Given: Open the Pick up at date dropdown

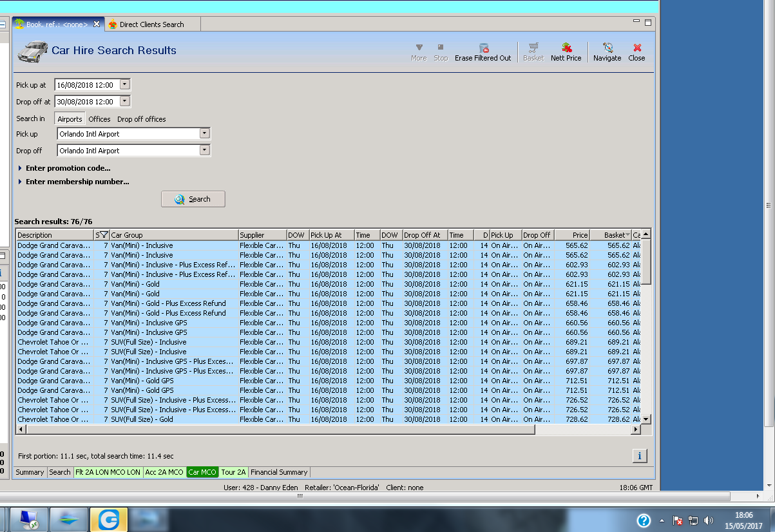Looking at the screenshot, I should 125,84.
